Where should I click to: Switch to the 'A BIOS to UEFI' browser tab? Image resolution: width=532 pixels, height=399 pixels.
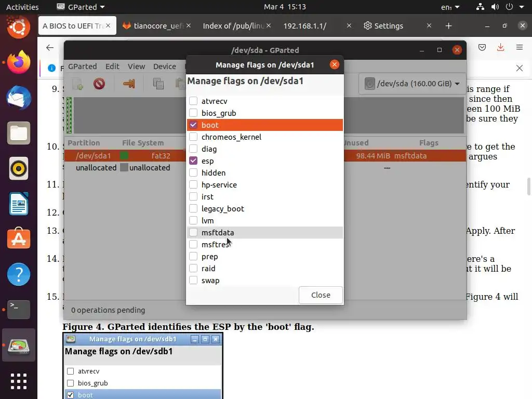click(x=73, y=26)
